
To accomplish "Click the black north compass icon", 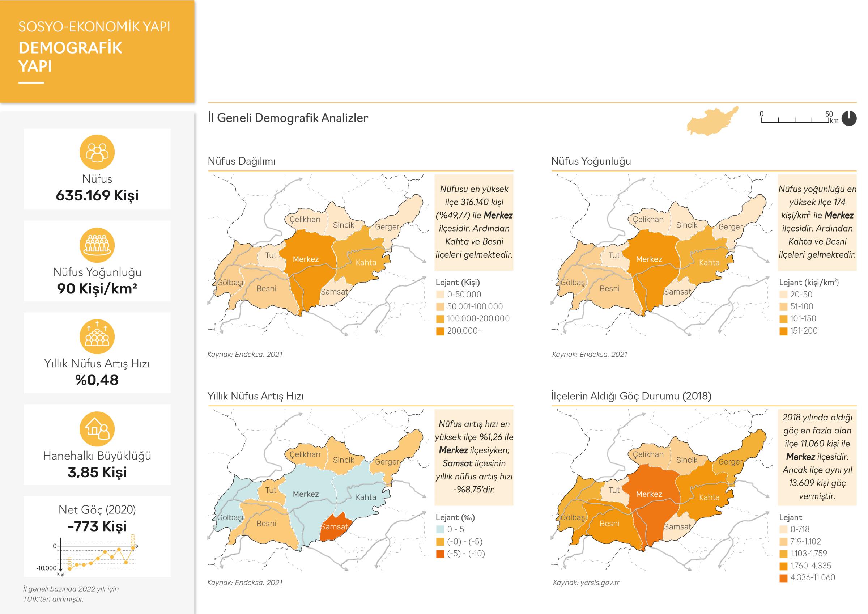I will [x=849, y=118].
